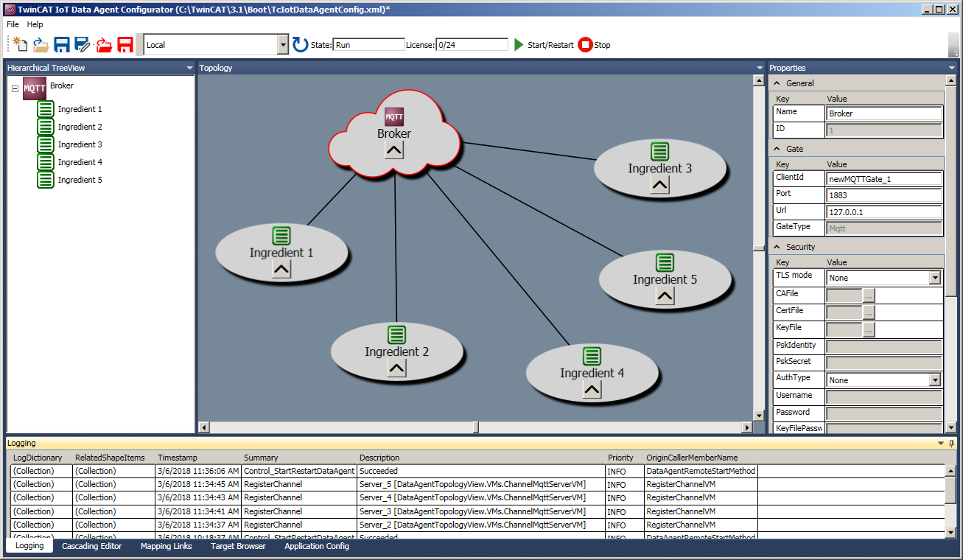Screen dimensions: 963x560
Task: Expand the Ingredient 1 node chevron
Action: coord(281,270)
